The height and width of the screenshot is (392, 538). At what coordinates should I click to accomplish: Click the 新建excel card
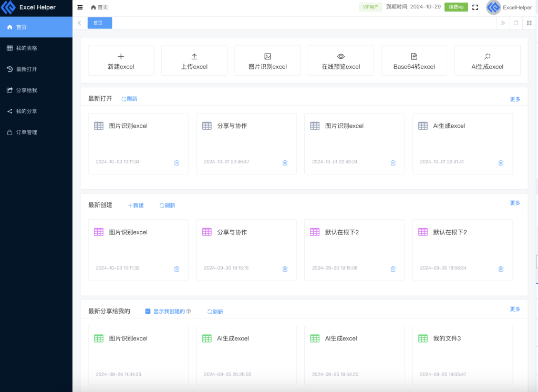click(x=121, y=60)
